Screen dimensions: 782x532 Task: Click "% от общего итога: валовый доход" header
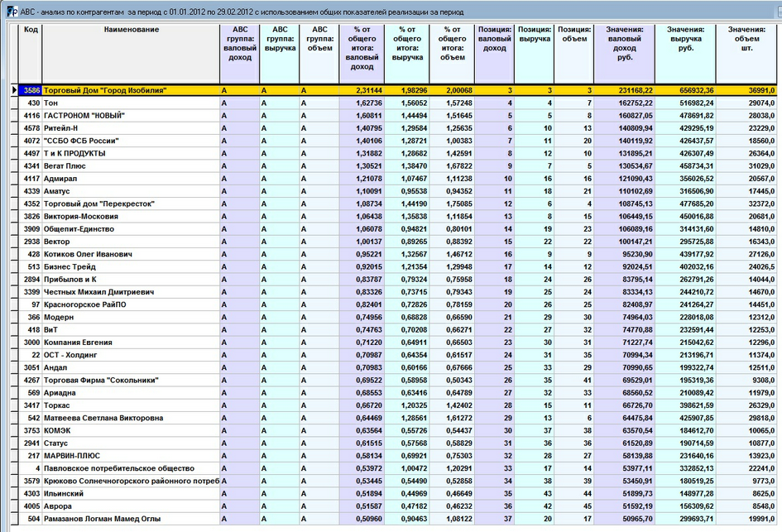362,54
